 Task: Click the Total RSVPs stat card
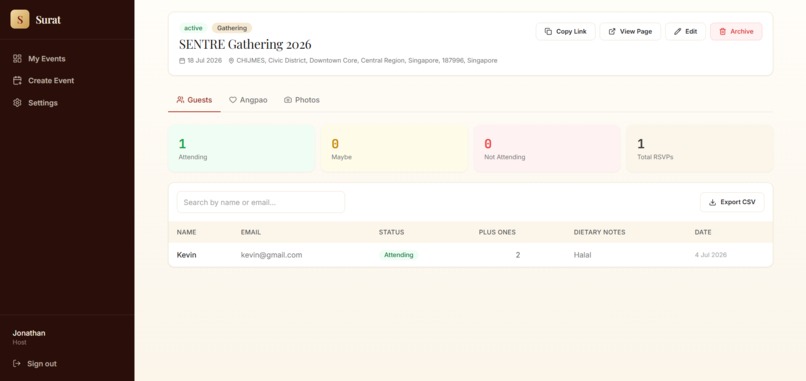(700, 149)
